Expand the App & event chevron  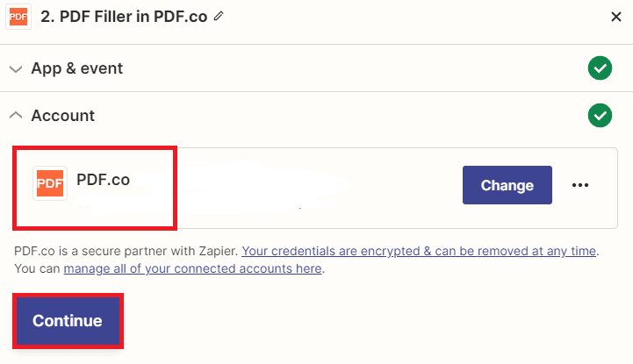[16, 68]
